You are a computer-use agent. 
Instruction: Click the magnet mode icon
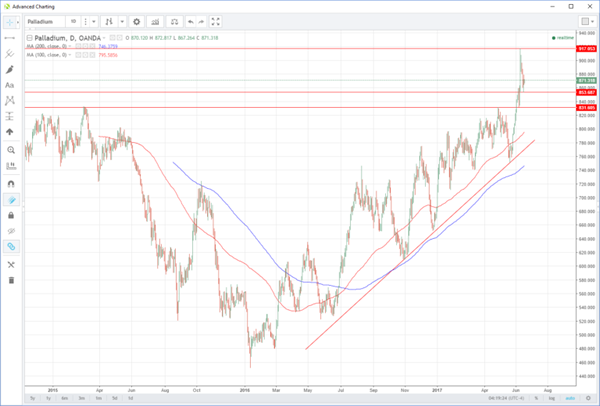click(10, 184)
